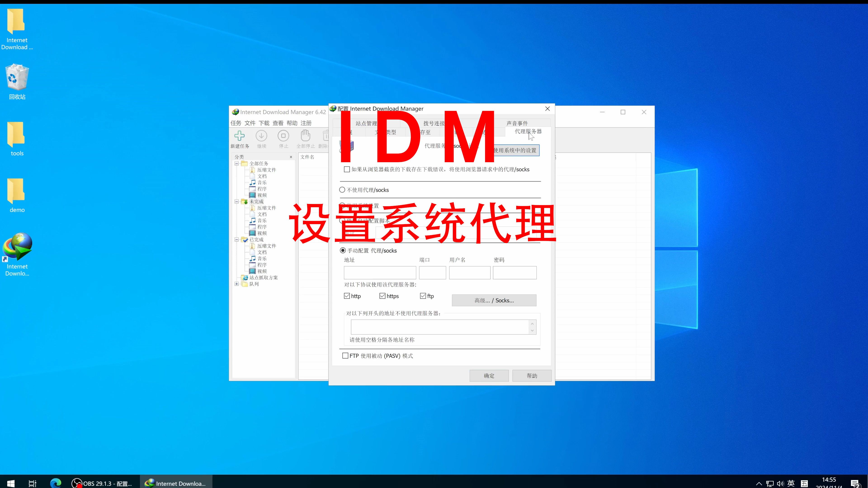
Task: Open the Windows Start menu
Action: [x=10, y=483]
